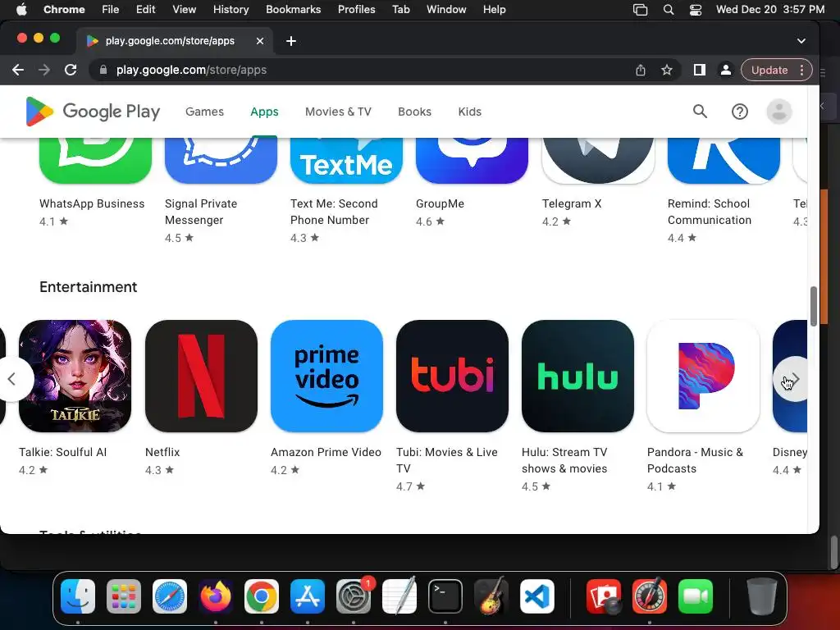Click the Google Play search icon
The image size is (840, 630).
(x=701, y=112)
